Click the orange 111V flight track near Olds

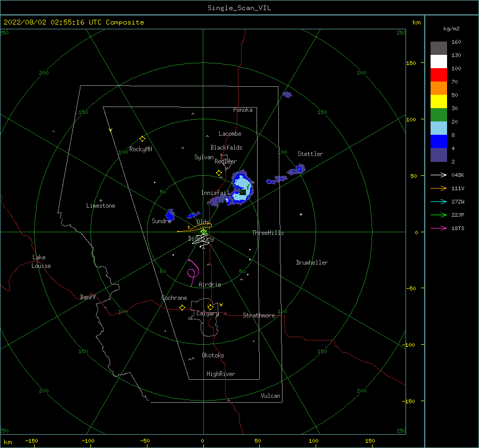(195, 228)
